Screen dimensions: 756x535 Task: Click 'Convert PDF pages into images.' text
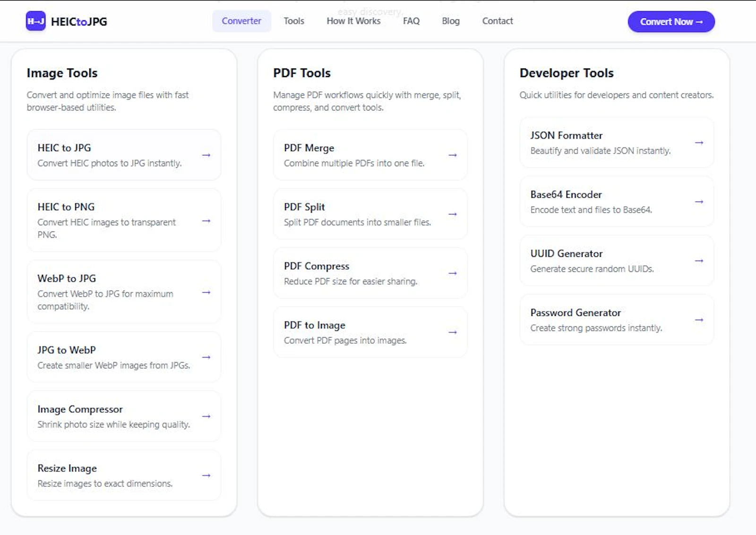(x=345, y=340)
